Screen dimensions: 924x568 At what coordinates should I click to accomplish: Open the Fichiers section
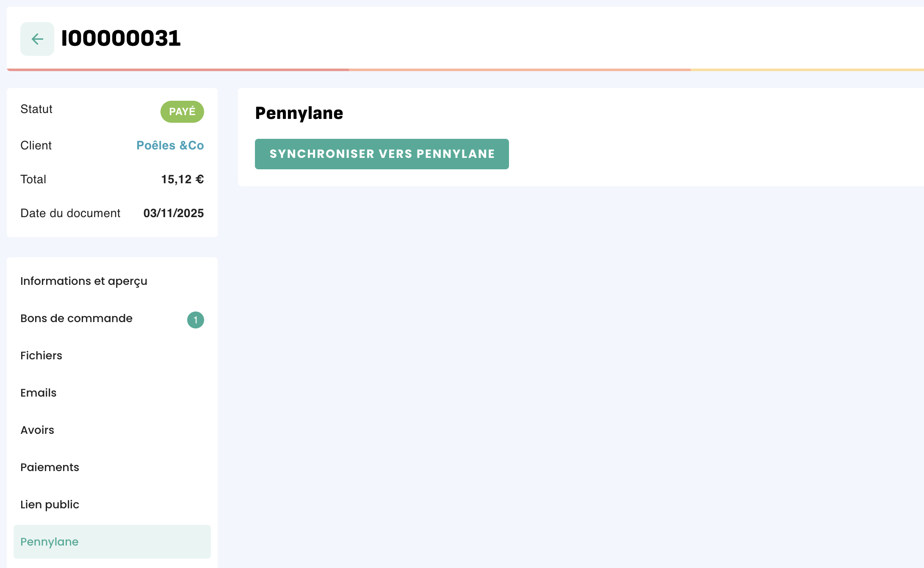click(112, 356)
